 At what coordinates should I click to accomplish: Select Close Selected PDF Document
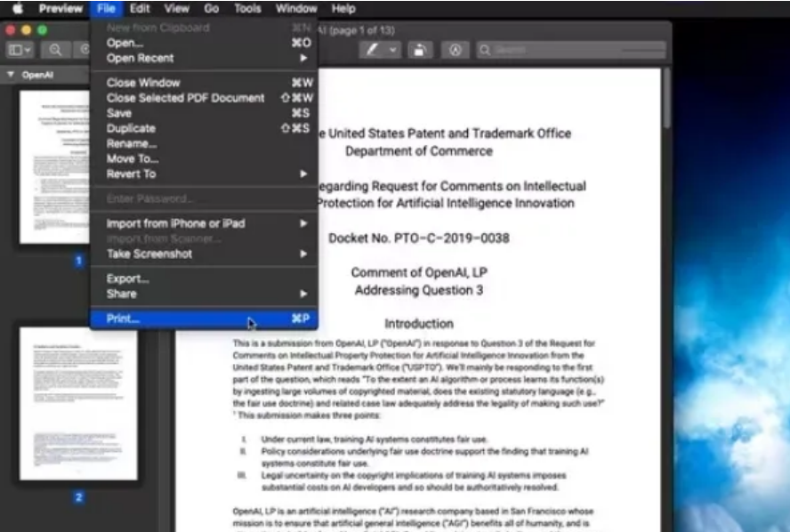click(204, 98)
